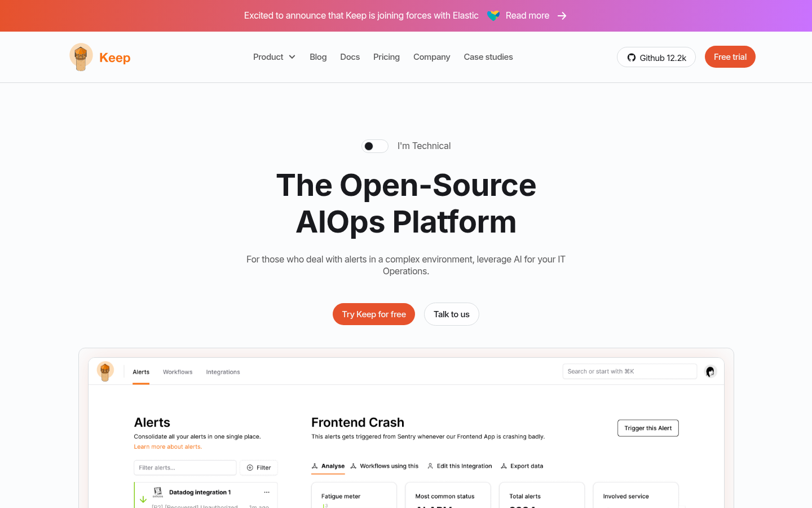
Task: Click the icon beside Workflows using this
Action: (354, 466)
